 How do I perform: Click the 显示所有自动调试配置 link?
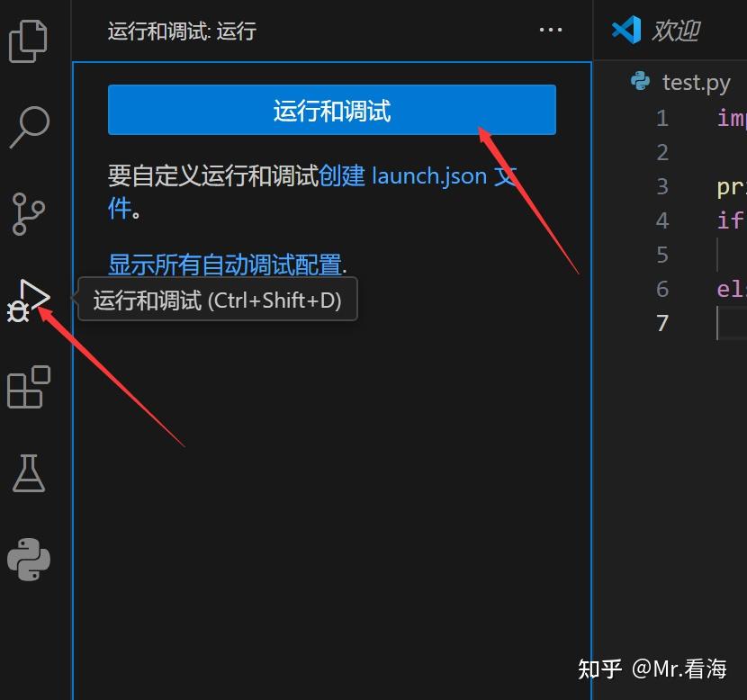pos(224,265)
